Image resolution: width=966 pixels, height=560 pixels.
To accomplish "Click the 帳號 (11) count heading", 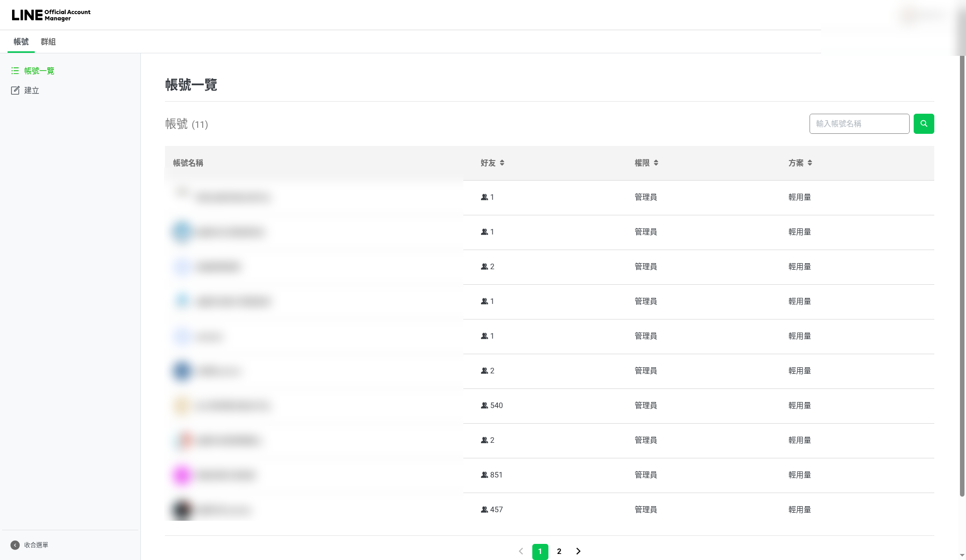I will (x=187, y=124).
